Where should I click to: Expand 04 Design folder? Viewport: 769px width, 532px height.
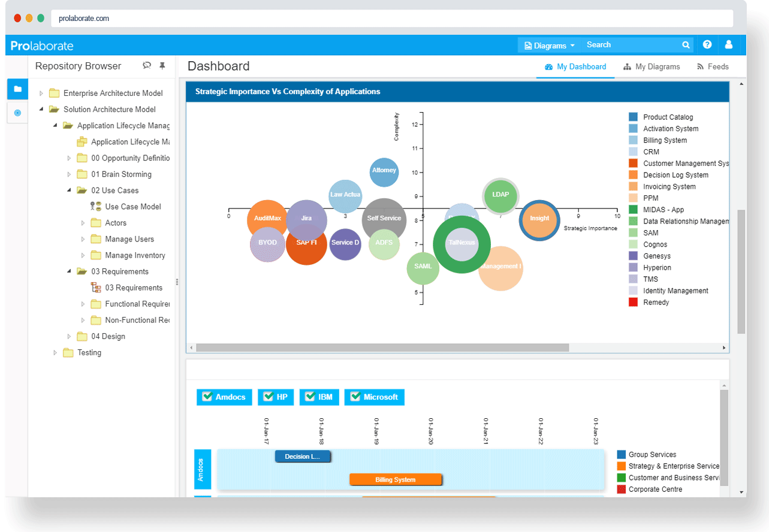coord(69,336)
